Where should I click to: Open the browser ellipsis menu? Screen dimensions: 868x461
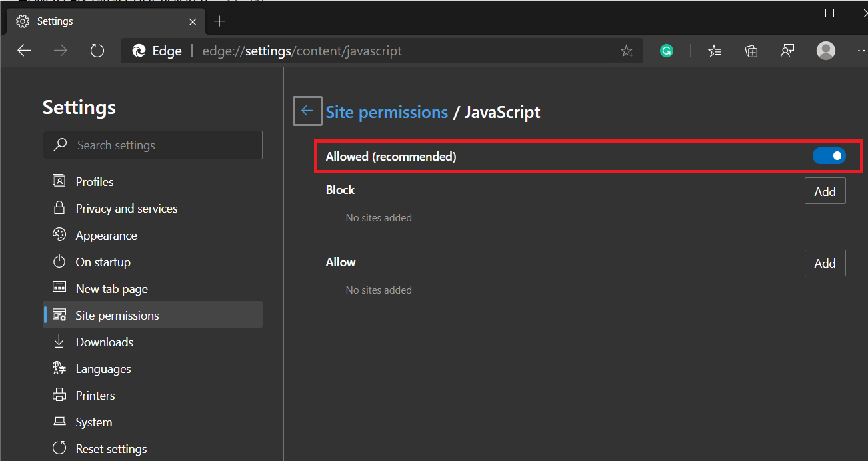click(861, 51)
